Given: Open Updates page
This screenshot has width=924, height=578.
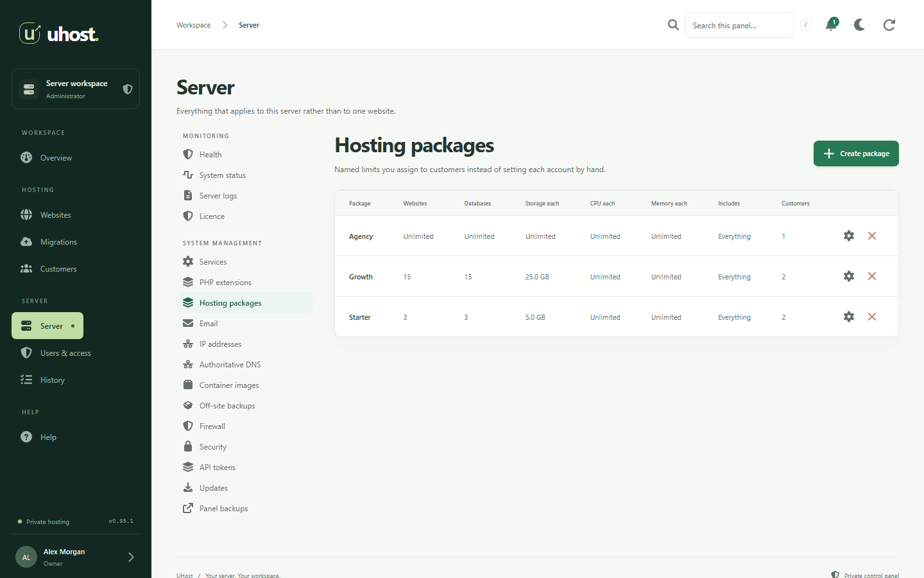Looking at the screenshot, I should [245, 488].
